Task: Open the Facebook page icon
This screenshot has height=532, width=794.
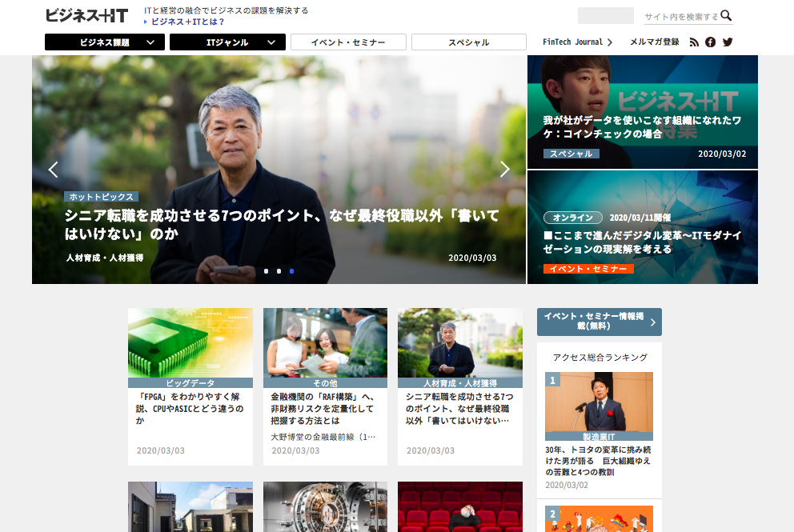Action: [x=710, y=42]
